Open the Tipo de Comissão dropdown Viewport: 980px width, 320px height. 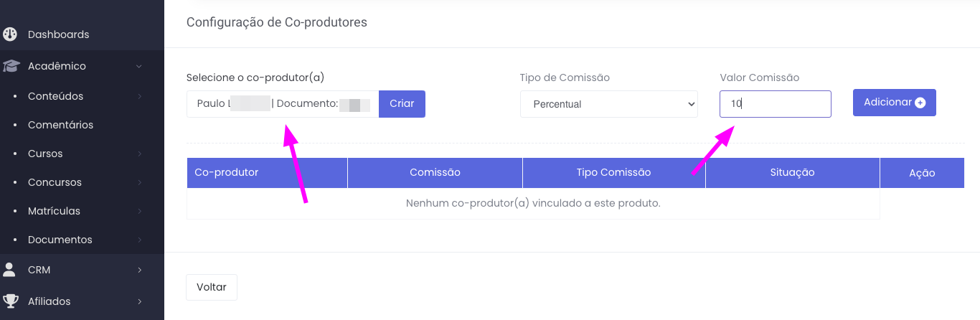tap(608, 104)
